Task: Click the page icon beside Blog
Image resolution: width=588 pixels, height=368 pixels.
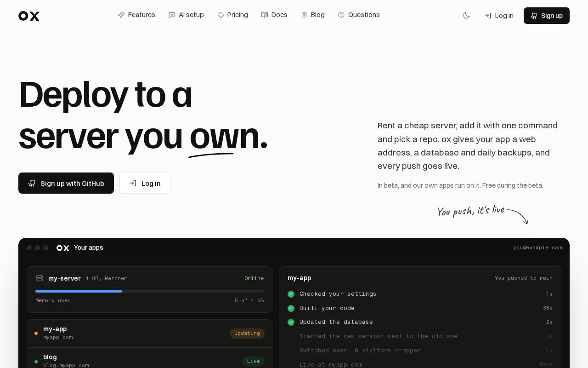Action: tap(304, 15)
